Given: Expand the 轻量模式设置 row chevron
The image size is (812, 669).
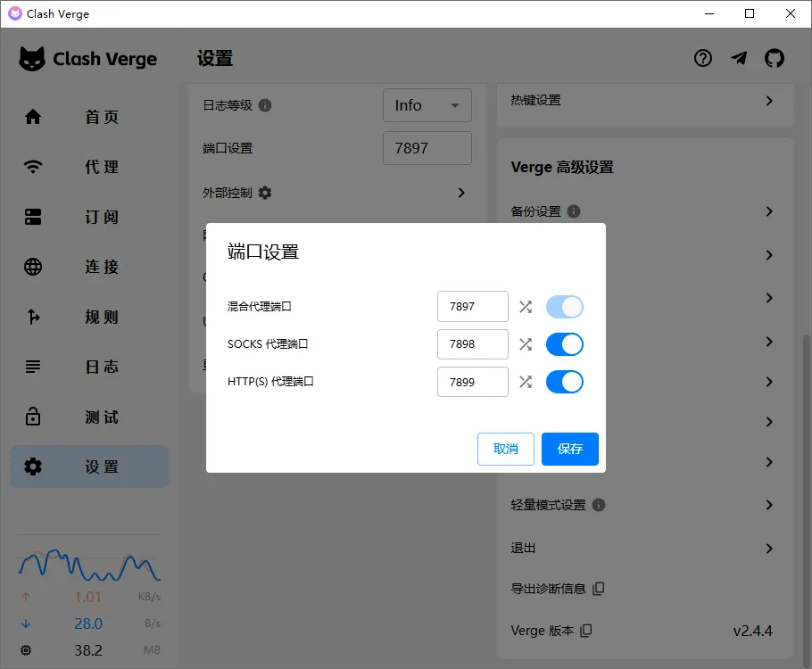Looking at the screenshot, I should click(x=769, y=505).
